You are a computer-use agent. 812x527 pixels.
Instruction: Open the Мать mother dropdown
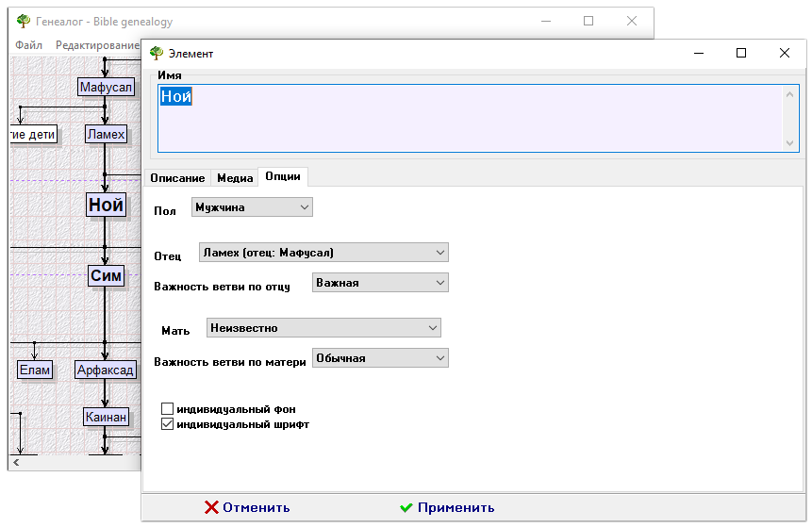point(323,328)
